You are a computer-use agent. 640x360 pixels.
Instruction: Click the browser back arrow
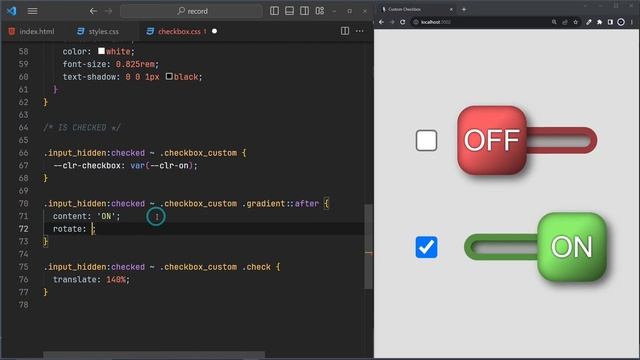(x=382, y=22)
